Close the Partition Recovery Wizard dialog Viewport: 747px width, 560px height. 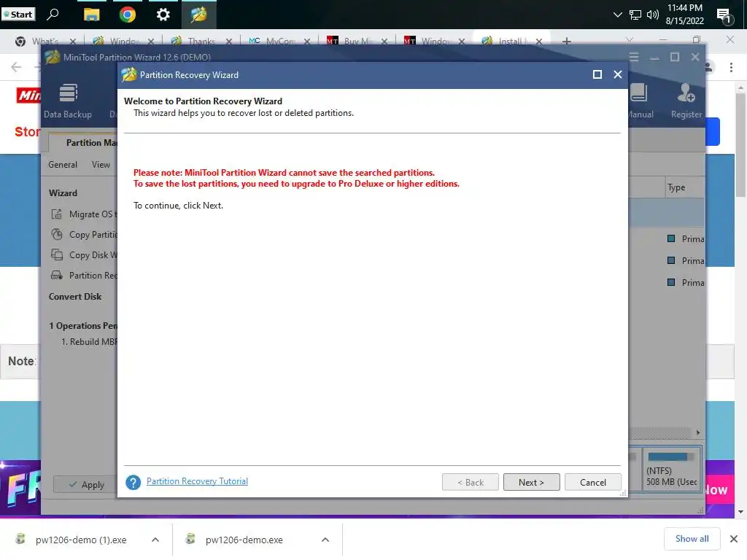(618, 74)
